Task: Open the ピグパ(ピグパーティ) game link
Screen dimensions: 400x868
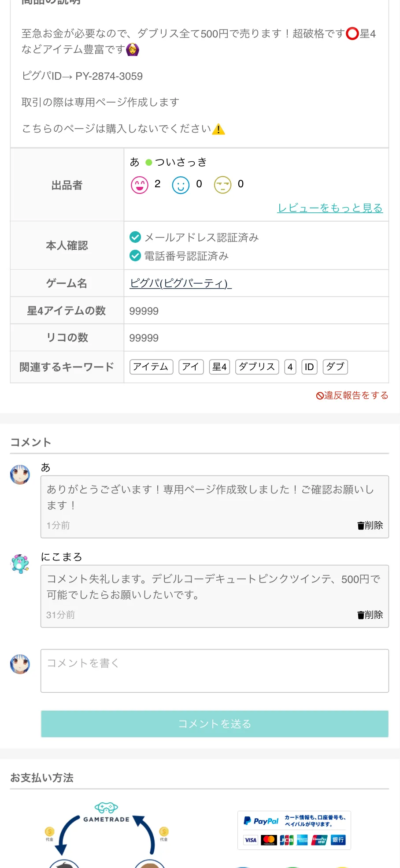Action: 181,283
